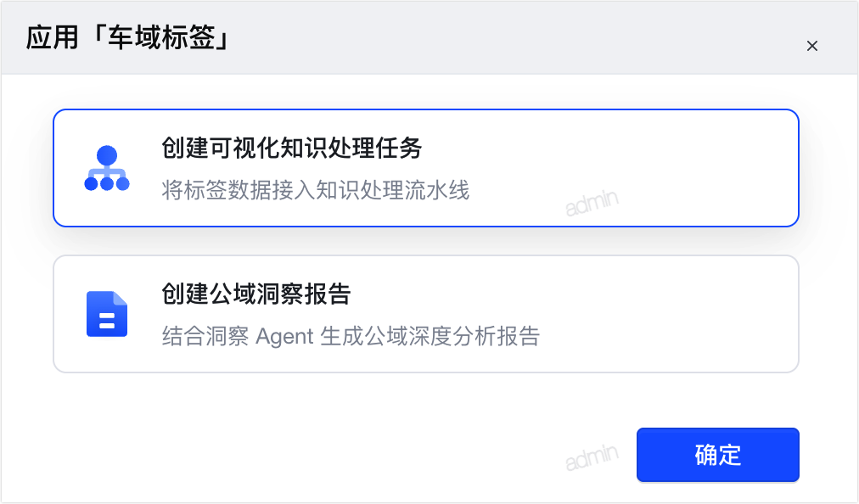Image resolution: width=859 pixels, height=504 pixels.
Task: Click the gray header bar of the dialog
Action: (429, 37)
